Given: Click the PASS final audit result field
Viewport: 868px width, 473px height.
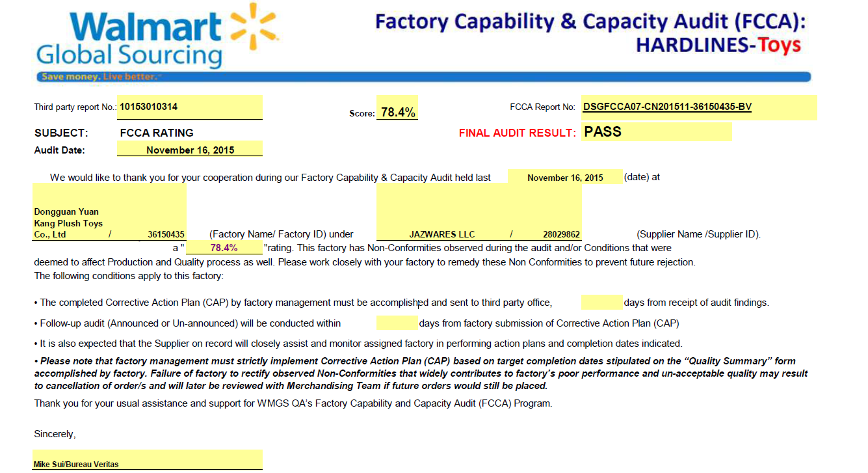Looking at the screenshot, I should coord(657,132).
